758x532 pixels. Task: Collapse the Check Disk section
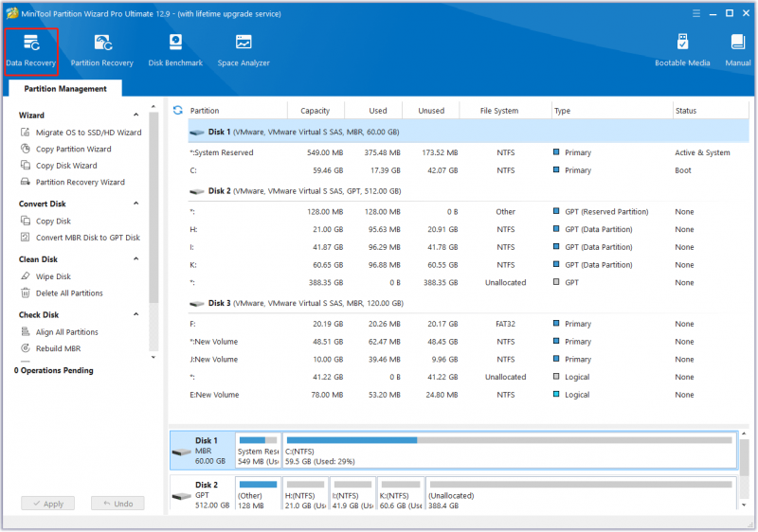pyautogui.click(x=136, y=314)
